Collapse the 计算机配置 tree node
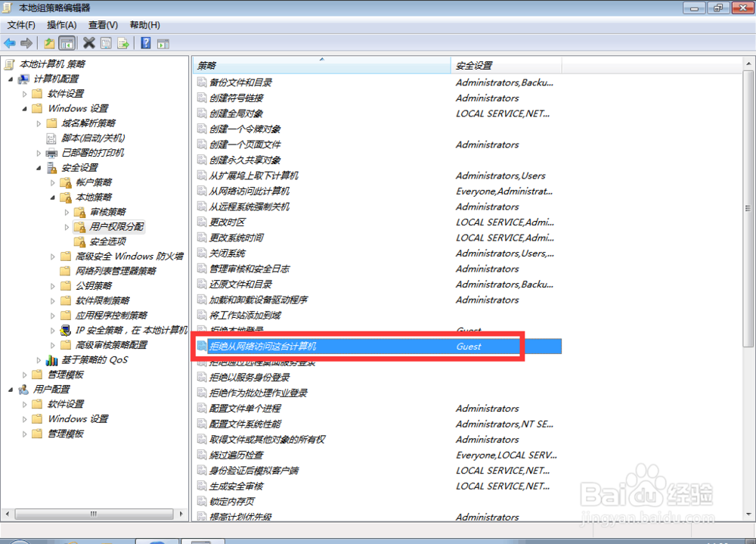756x544 pixels. tap(11, 79)
